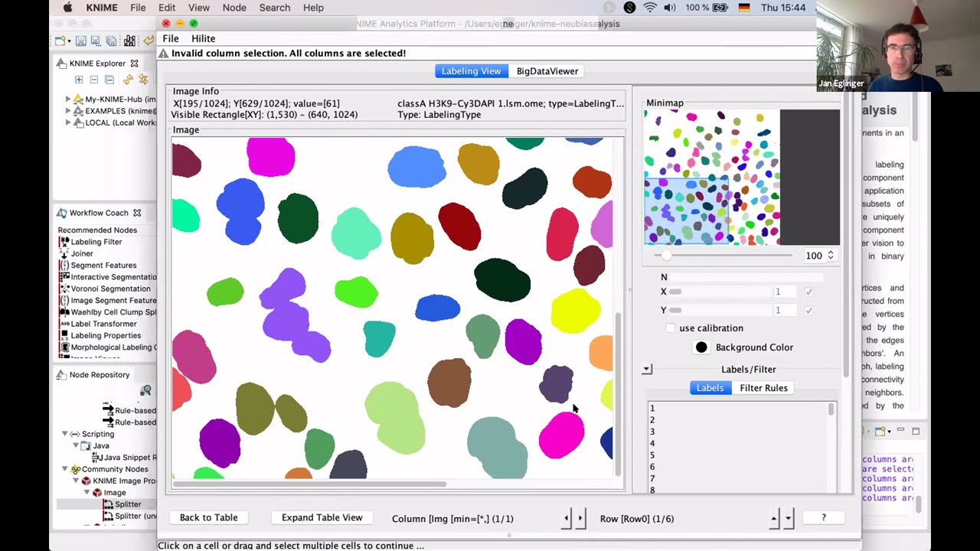Expand LOCAL workspace tree entry

68,122
